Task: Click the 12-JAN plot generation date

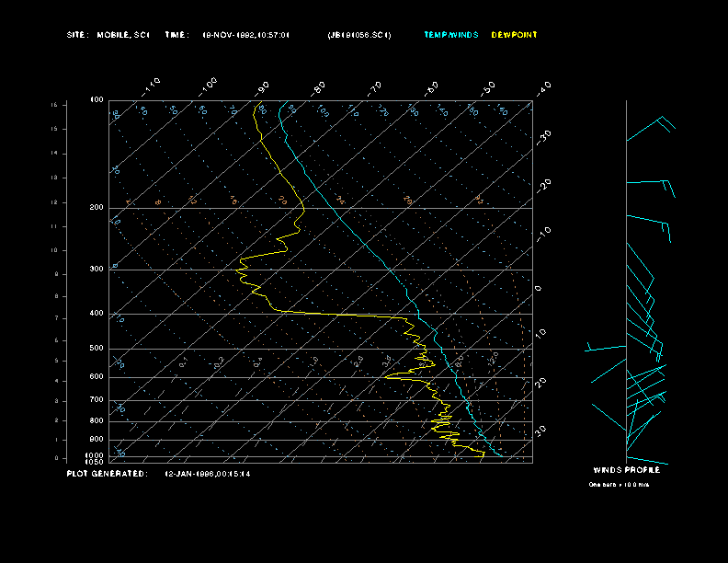Action: (x=207, y=474)
